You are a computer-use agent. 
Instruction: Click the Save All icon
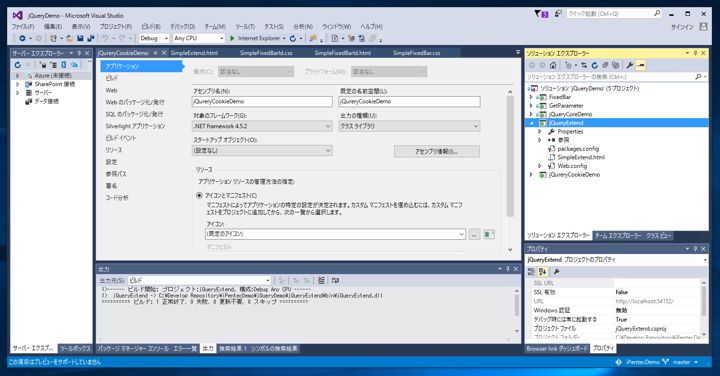coord(90,39)
